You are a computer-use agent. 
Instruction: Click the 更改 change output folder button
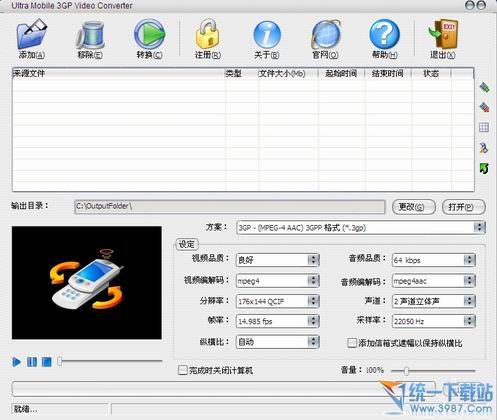pos(414,207)
